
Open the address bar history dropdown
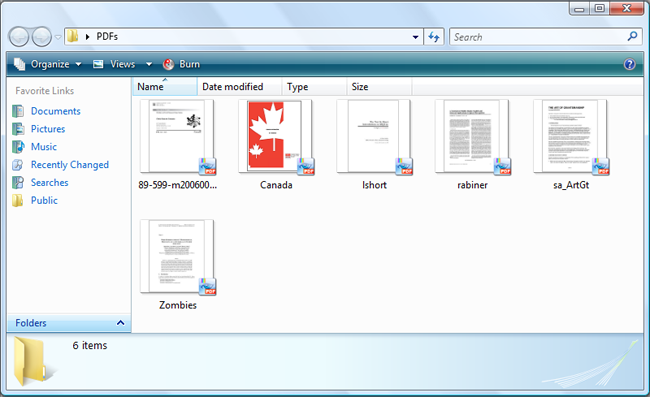pos(415,37)
